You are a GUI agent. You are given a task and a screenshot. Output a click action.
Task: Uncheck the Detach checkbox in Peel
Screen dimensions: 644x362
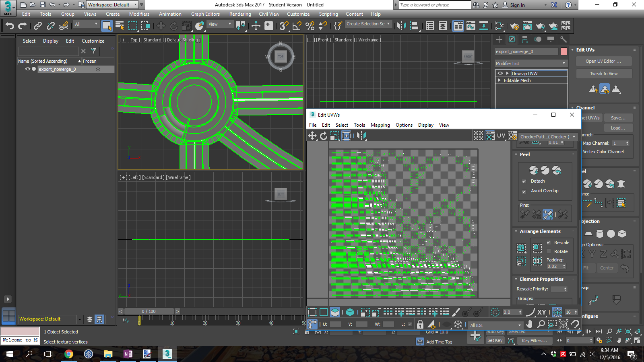524,181
